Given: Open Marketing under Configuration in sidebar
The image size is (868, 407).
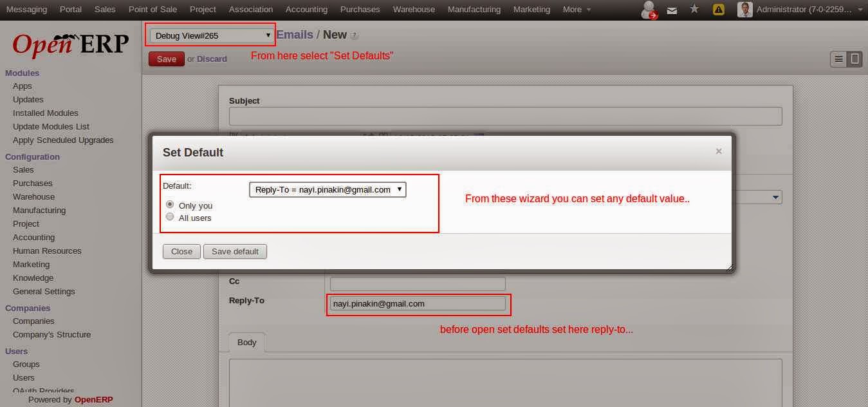Looking at the screenshot, I should pos(31,265).
